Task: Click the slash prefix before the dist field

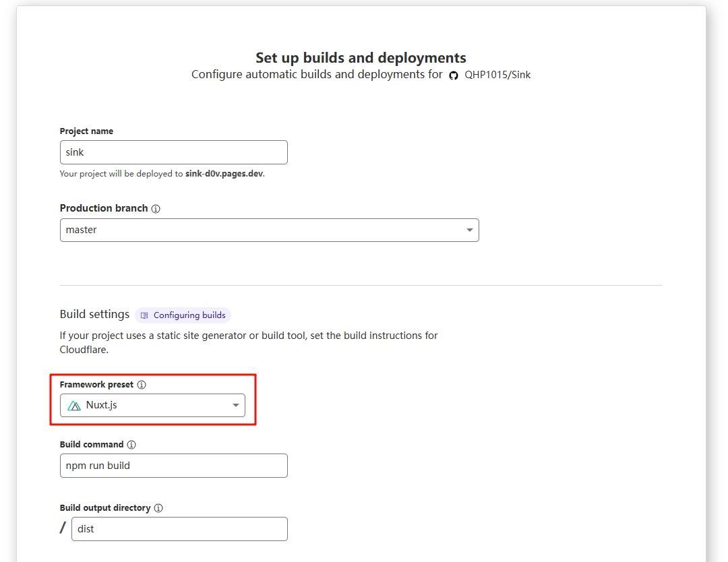Action: (x=63, y=528)
